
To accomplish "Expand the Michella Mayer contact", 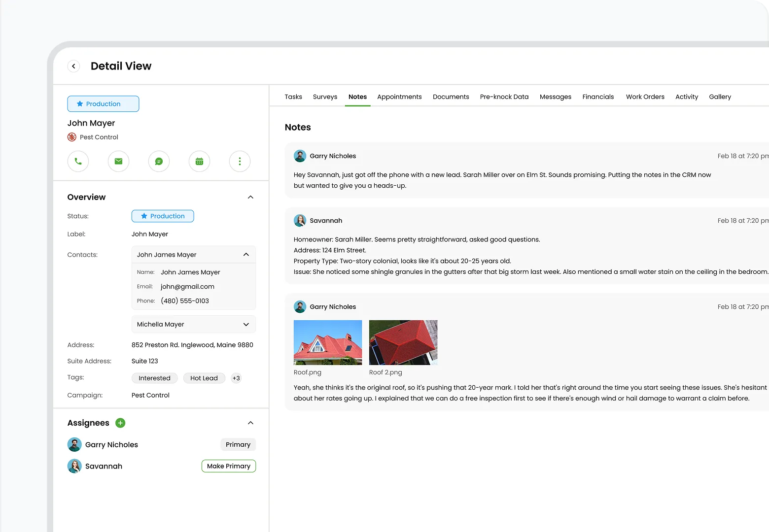I will (x=246, y=324).
